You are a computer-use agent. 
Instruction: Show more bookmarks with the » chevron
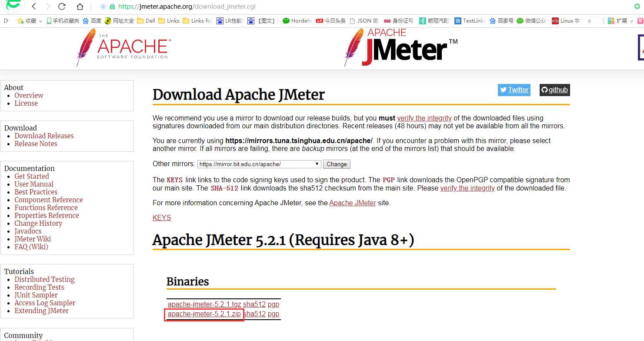589,20
